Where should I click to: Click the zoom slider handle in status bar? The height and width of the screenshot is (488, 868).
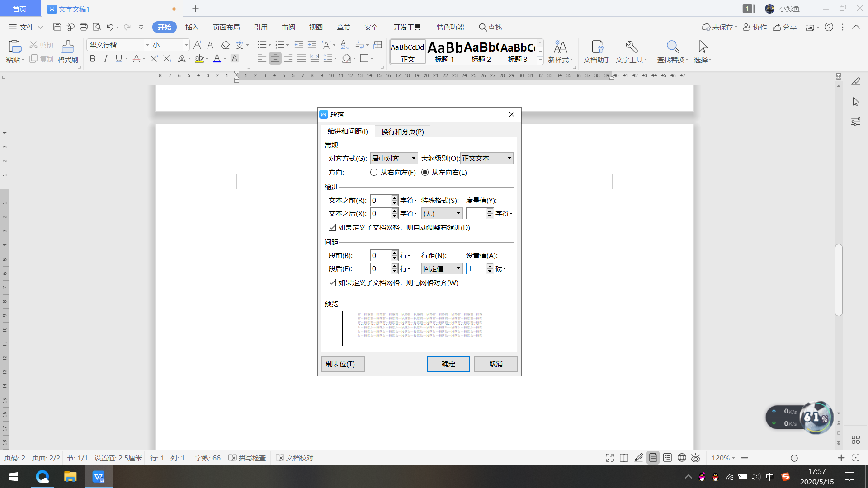click(x=794, y=458)
